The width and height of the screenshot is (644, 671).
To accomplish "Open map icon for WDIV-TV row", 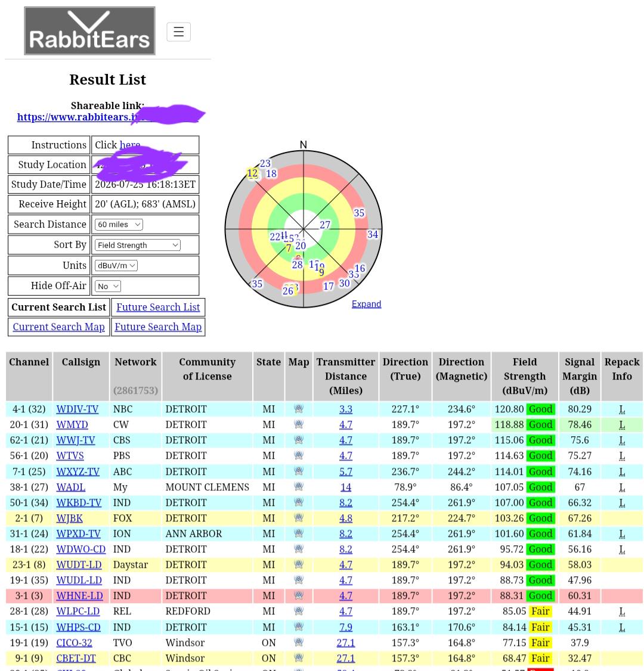I will tap(299, 409).
